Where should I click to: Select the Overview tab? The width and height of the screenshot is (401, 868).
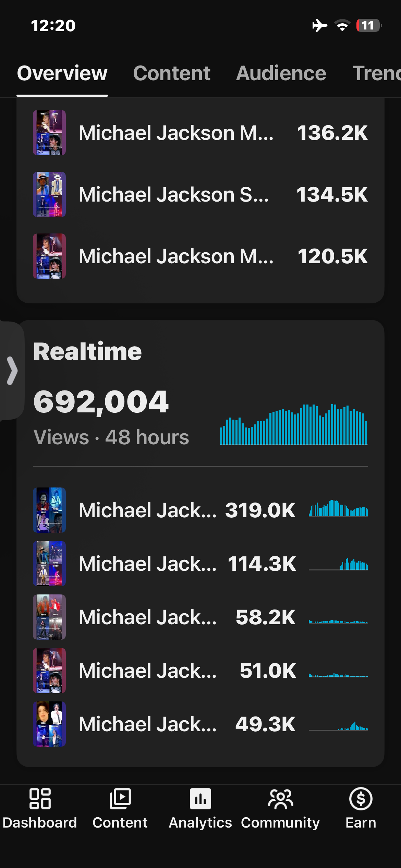pyautogui.click(x=62, y=73)
